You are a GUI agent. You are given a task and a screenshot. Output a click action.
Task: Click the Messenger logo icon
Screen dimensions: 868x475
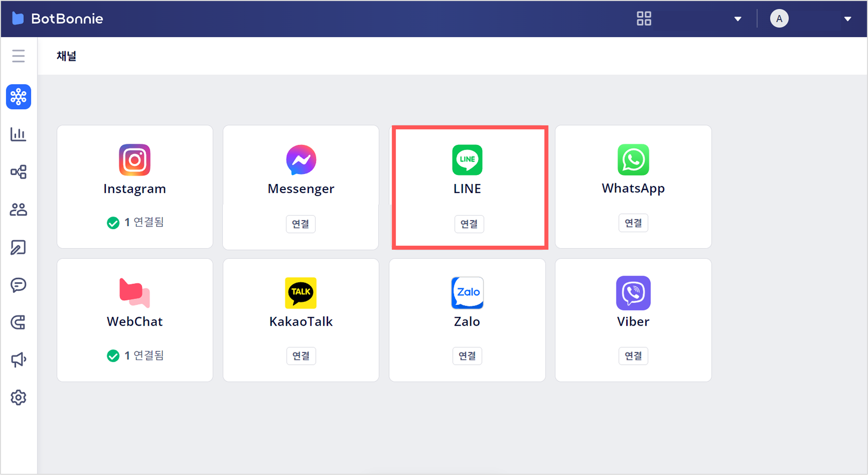pos(301,160)
